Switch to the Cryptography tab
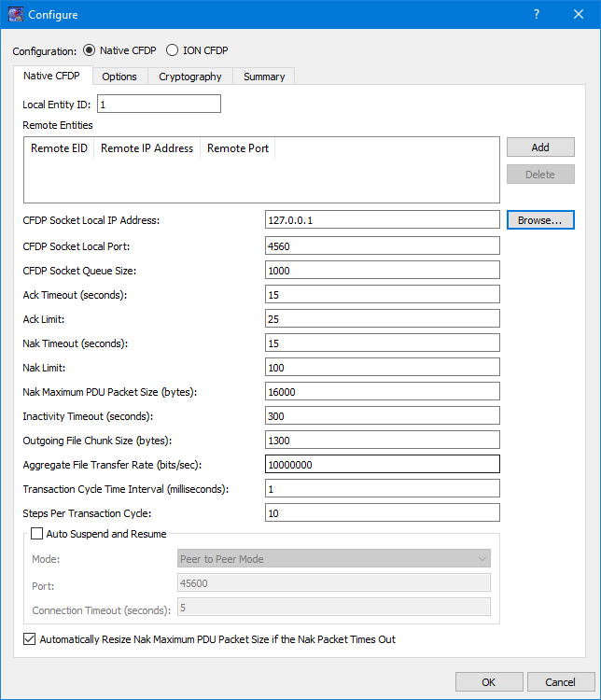 point(190,77)
